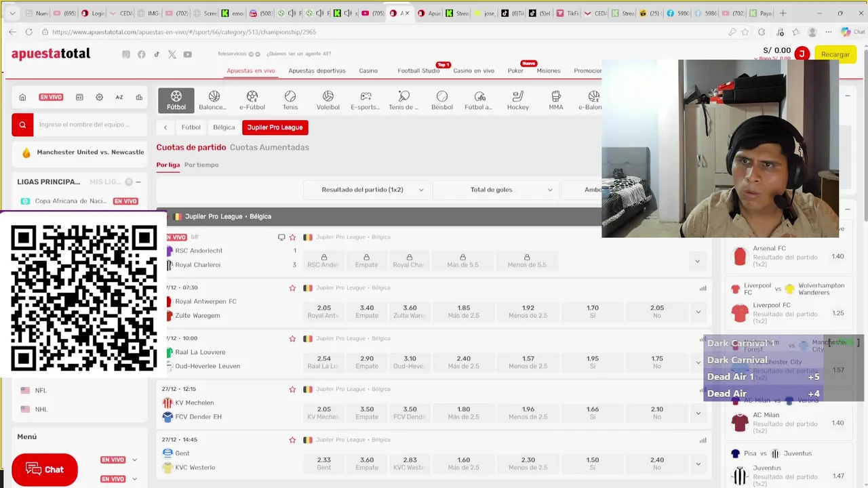This screenshot has height=488, width=868.
Task: Open the YouTube social icon
Action: click(187, 54)
